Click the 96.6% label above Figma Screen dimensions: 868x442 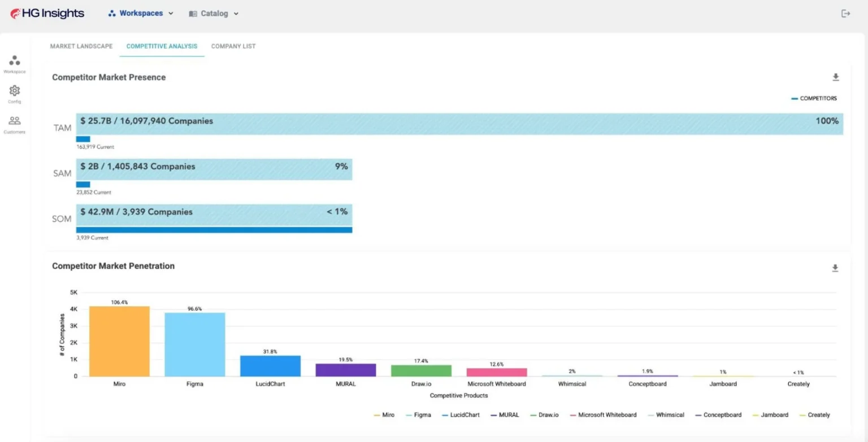[195, 309]
